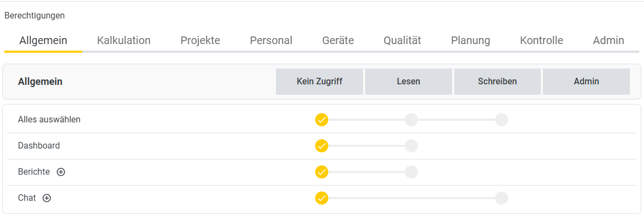The image size is (644, 222).
Task: Set Alles auswählen to Schreiben level
Action: (502, 120)
